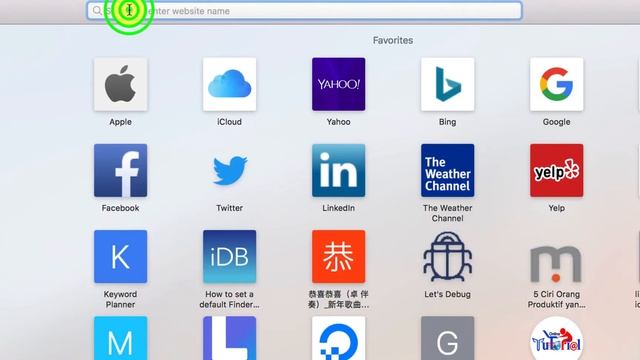Open the Twitter bird favorite
Viewport: 640px width, 360px height.
pos(229,170)
